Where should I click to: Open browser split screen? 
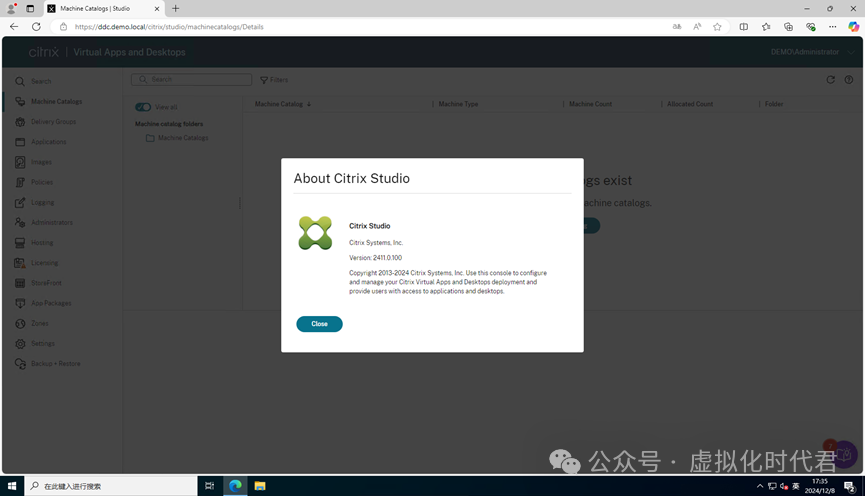[744, 26]
